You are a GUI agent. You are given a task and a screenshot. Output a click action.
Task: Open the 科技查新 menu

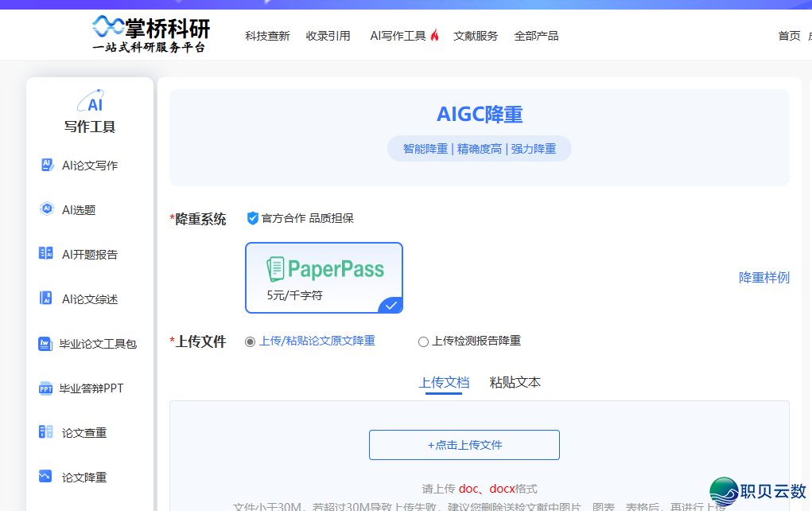tap(267, 36)
